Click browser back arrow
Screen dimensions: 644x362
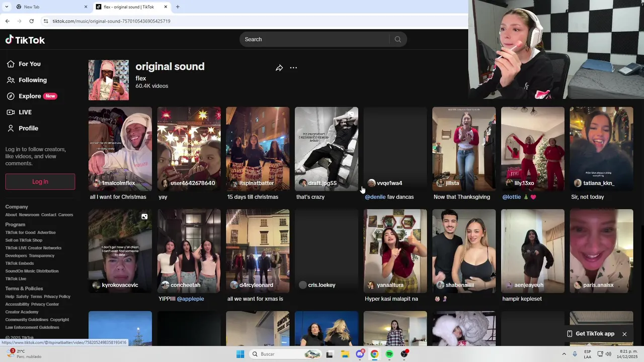click(7, 21)
